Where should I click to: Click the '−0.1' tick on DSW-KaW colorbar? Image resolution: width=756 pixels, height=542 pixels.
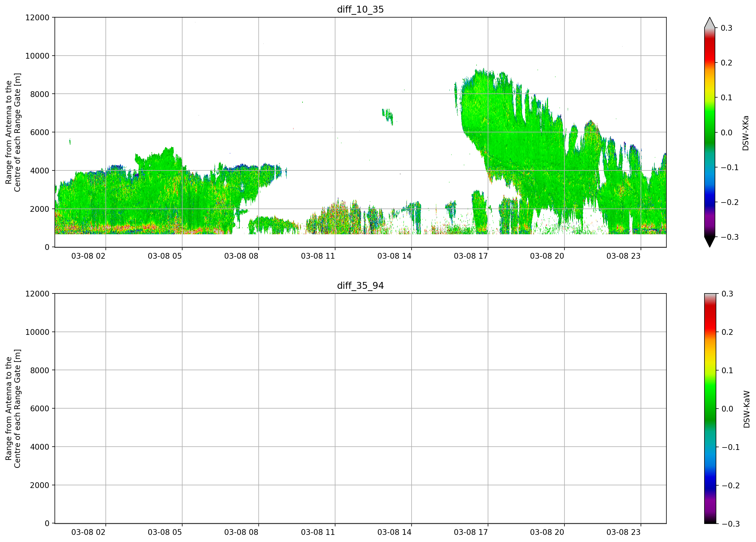(731, 447)
